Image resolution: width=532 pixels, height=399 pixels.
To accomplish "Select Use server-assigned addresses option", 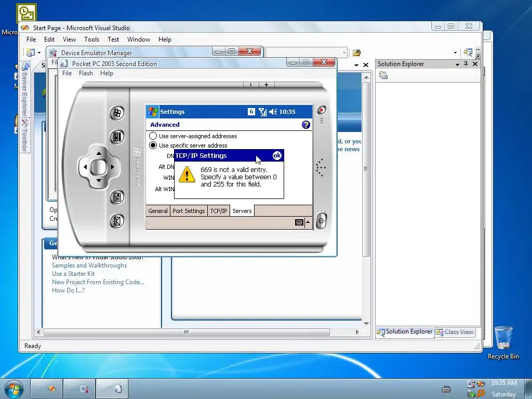I will [x=193, y=136].
